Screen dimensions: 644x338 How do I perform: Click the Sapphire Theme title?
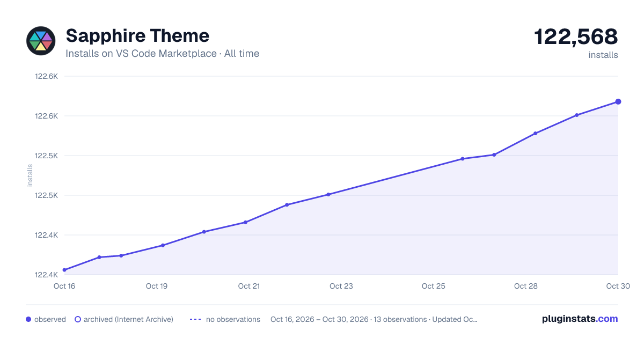137,36
